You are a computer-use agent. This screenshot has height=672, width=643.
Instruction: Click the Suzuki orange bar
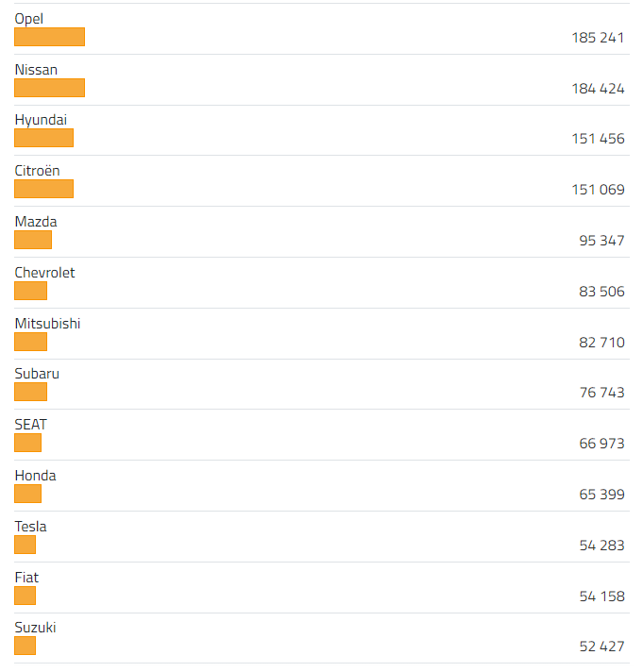click(x=25, y=646)
